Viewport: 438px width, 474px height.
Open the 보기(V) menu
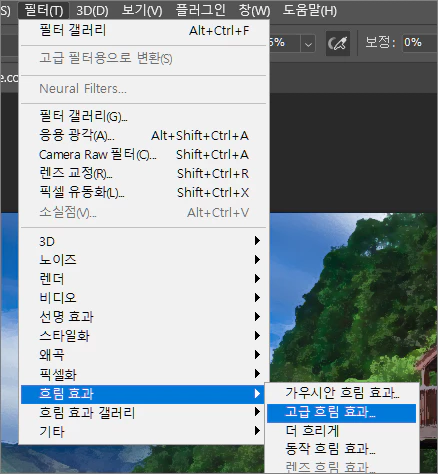point(142,10)
